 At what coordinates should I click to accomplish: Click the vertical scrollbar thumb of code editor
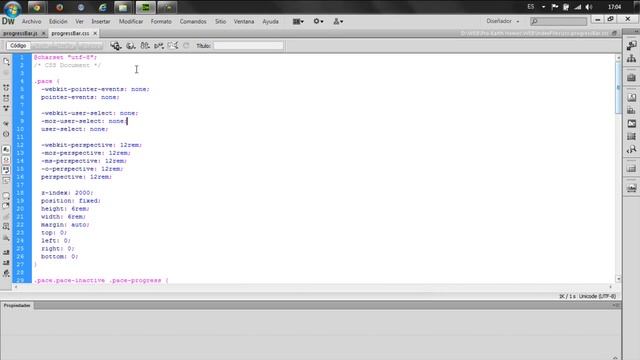click(618, 89)
